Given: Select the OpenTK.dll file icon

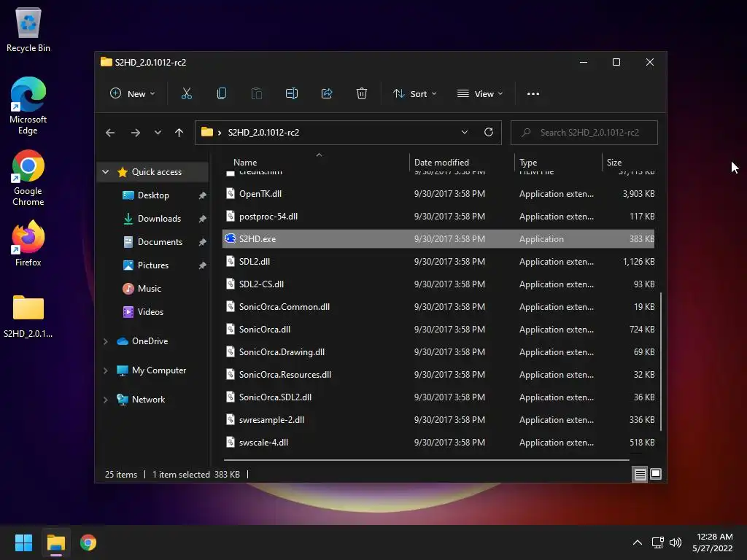Looking at the screenshot, I should click(x=231, y=193).
